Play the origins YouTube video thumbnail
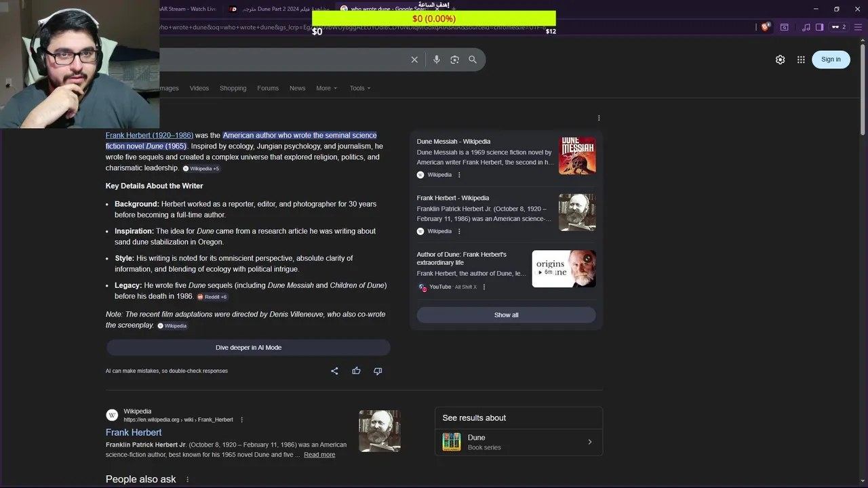Screen dimensions: 868x488 click(x=564, y=269)
